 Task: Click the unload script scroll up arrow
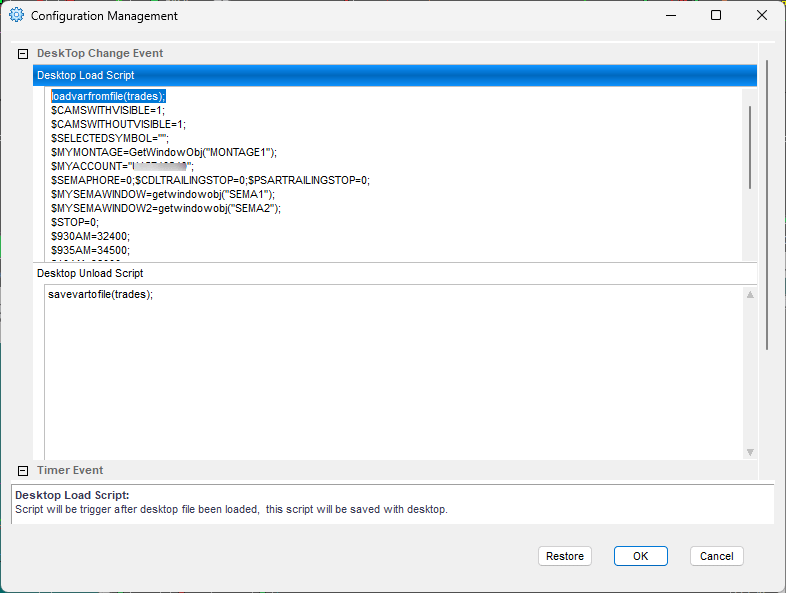750,295
